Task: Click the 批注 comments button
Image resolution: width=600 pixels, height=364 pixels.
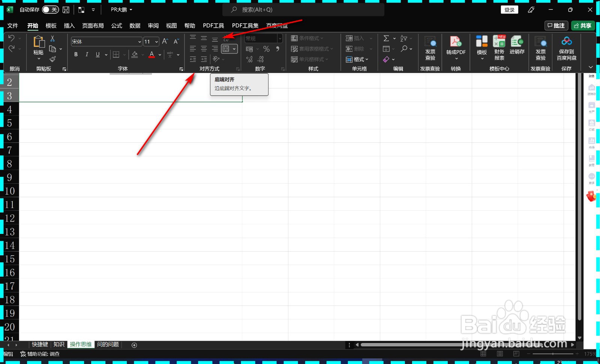Action: 556,25
